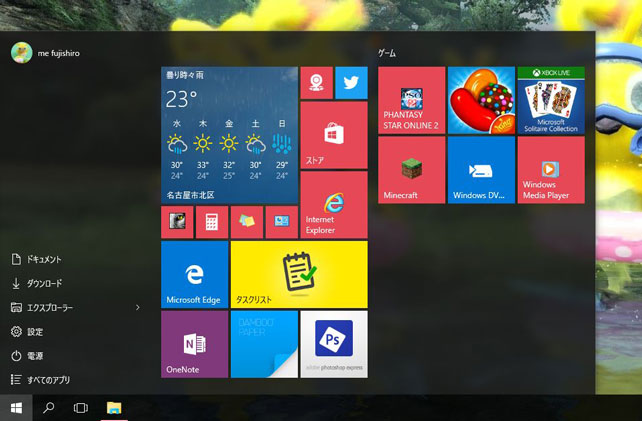Open the Internet Explorer tile
This screenshot has width=642, height=421.
(x=333, y=204)
